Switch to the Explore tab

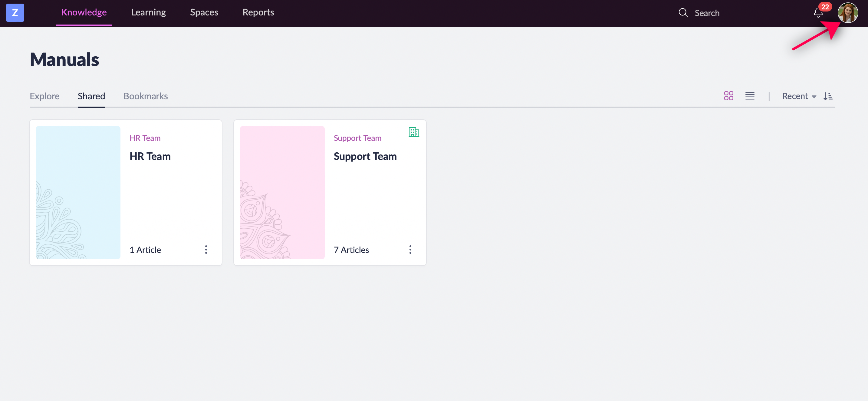44,96
